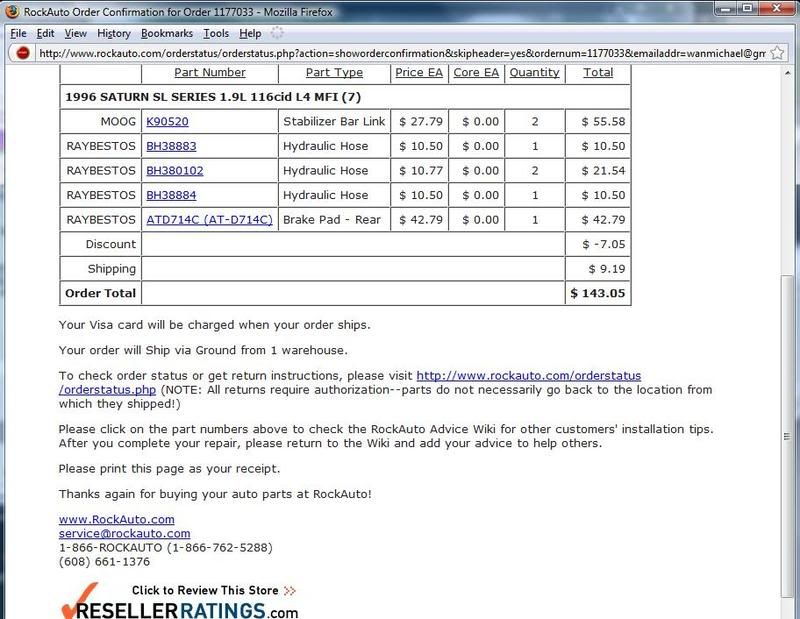
Task: Click the phone number (608) 661-1376
Action: [104, 562]
